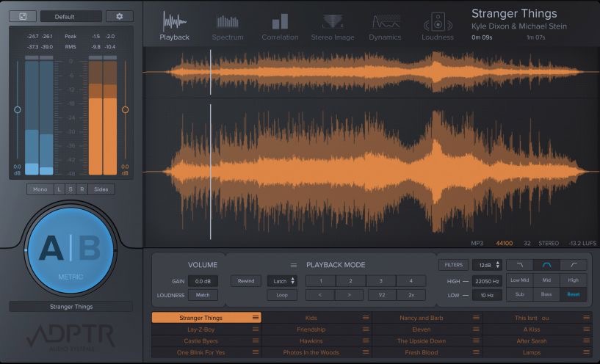
Task: Select cue point 3
Action: pyautogui.click(x=380, y=281)
